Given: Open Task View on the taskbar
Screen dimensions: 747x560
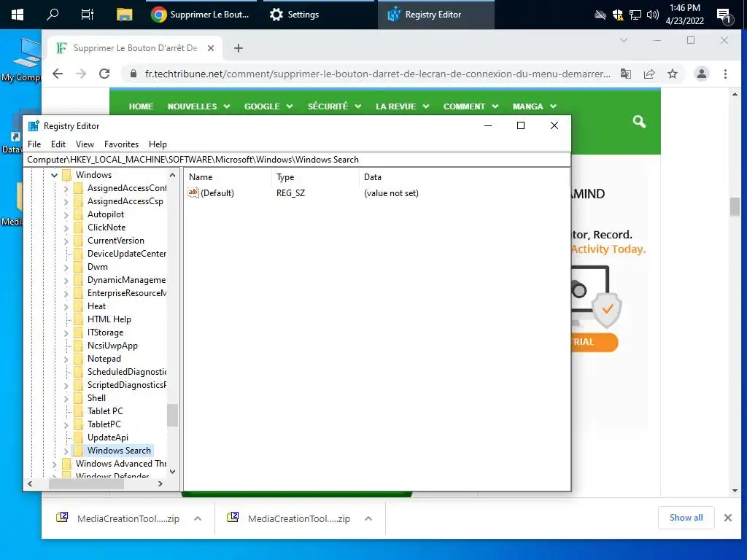Looking at the screenshot, I should 88,15.
